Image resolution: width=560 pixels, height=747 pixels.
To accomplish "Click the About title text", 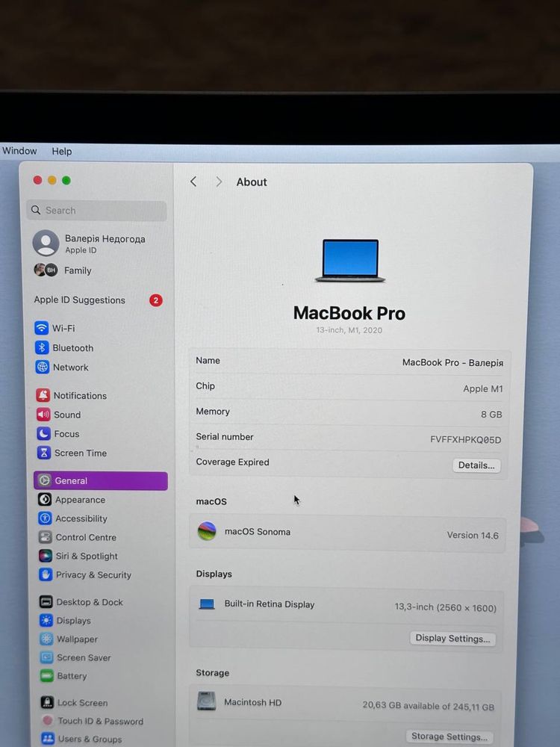I will (x=252, y=182).
